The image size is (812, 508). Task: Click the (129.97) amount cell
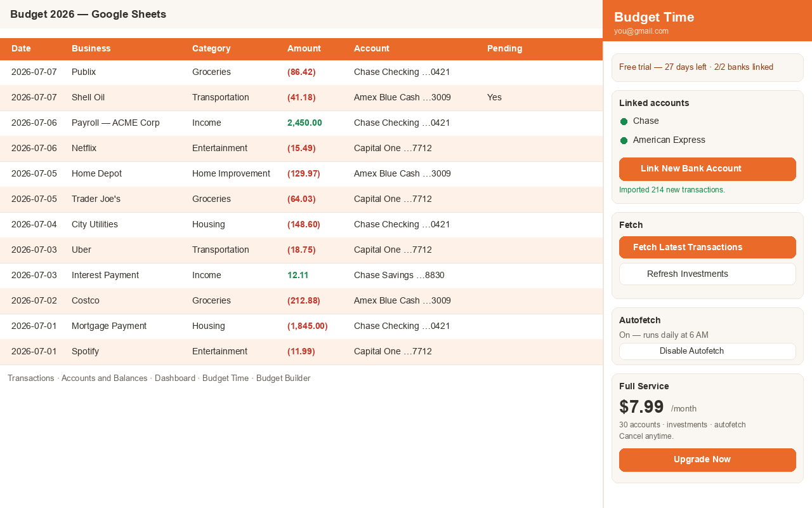(304, 174)
